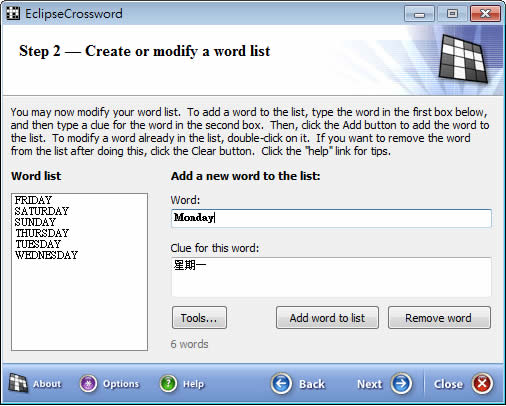Click the Clue for this word box
Image resolution: width=506 pixels, height=406 pixels.
[x=331, y=277]
